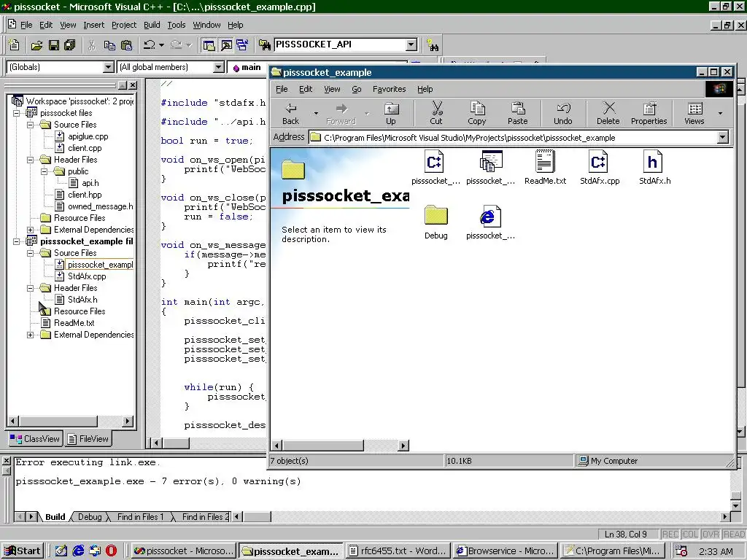Expand External Dependencies under pisssocket_example

[31, 335]
